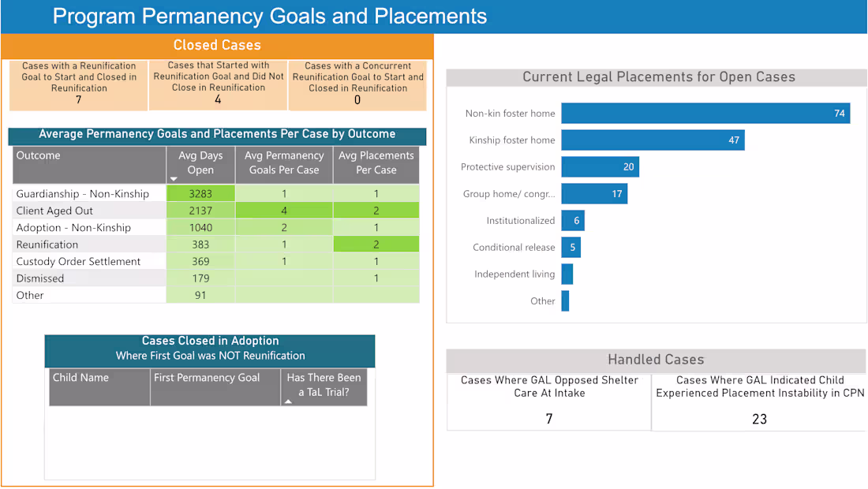This screenshot has width=868, height=489.
Task: Click the Handled Cases panel title
Action: [x=656, y=359]
